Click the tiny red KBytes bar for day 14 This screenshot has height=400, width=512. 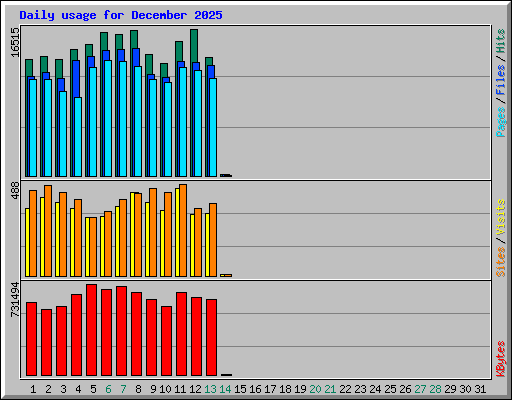pyautogui.click(x=227, y=375)
